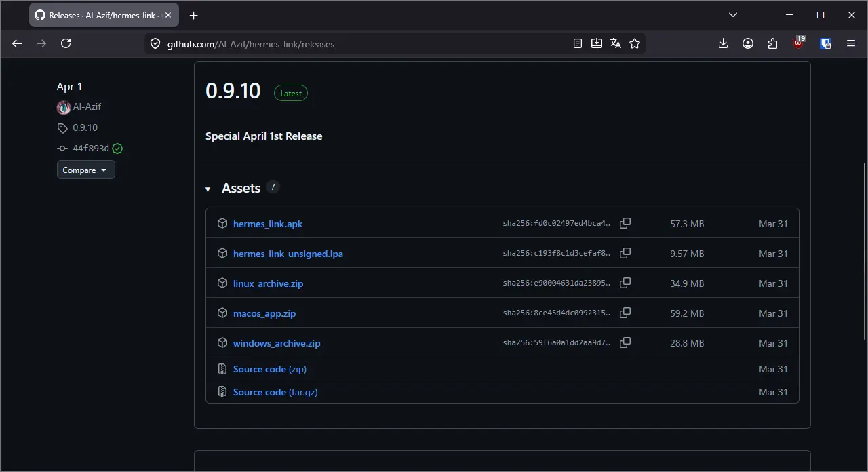The height and width of the screenshot is (472, 868).
Task: Close the Releases hermes-link tab
Action: pyautogui.click(x=168, y=15)
